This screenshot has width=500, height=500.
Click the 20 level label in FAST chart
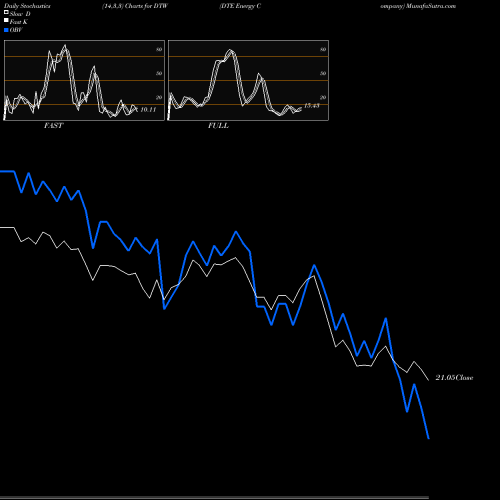(159, 97)
